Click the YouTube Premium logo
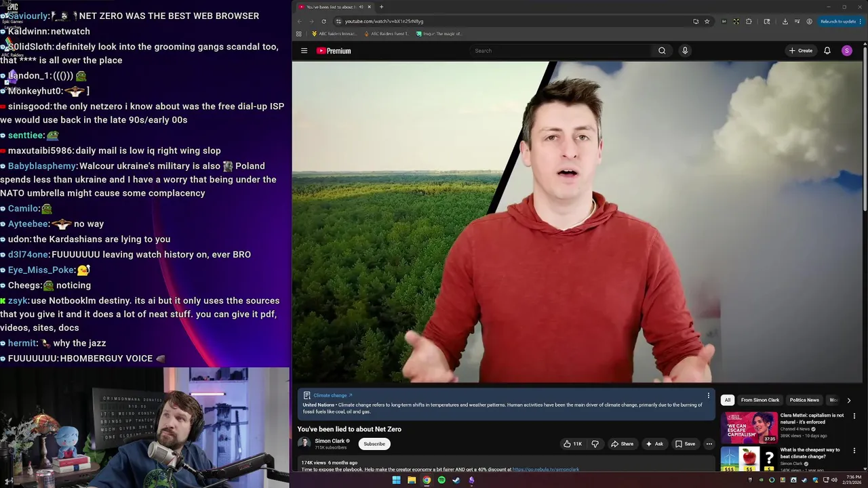 click(334, 51)
